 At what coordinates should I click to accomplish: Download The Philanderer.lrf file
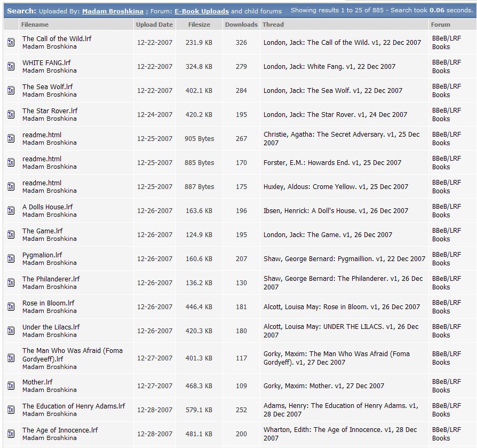[51, 279]
